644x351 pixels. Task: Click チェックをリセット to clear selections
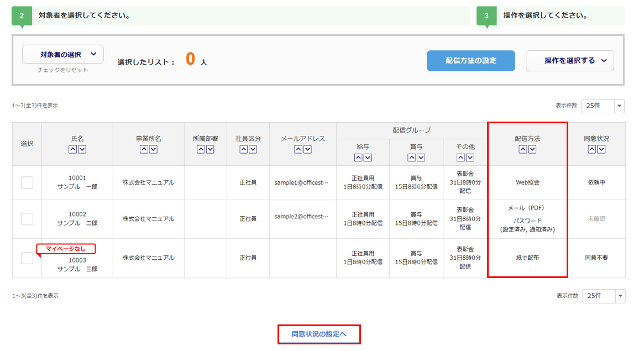(62, 70)
